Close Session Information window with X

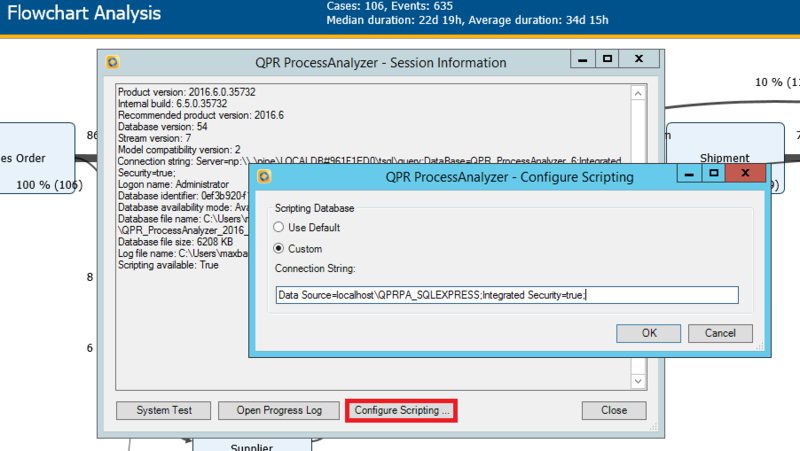point(639,59)
